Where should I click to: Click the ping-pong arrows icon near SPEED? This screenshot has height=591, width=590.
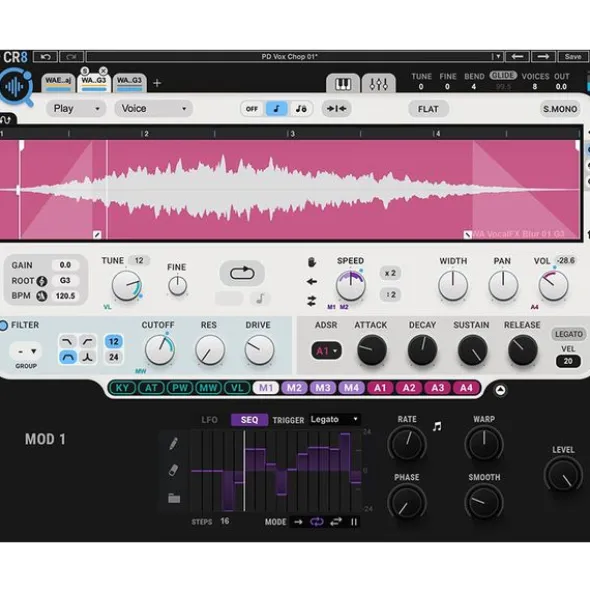311,301
